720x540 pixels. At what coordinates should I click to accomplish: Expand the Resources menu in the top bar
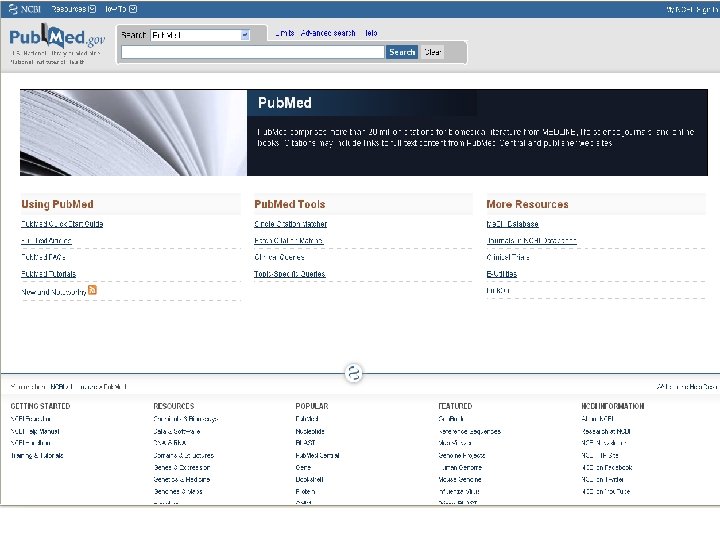click(x=73, y=9)
